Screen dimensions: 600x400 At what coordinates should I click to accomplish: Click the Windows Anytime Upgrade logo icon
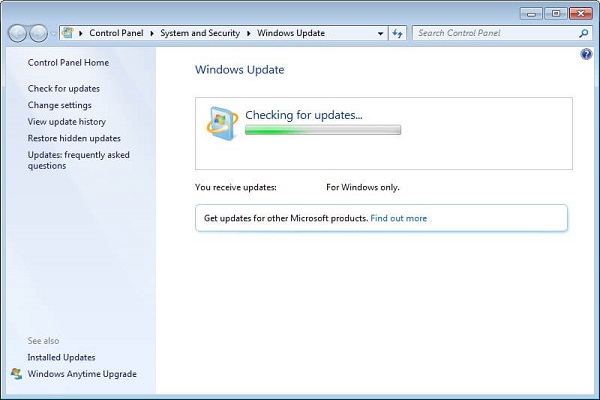16,374
